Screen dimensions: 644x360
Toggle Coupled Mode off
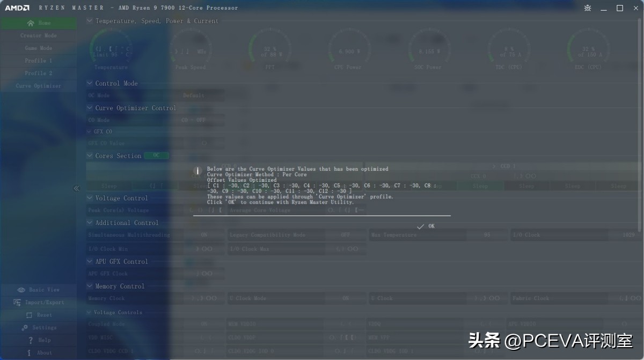click(x=204, y=324)
